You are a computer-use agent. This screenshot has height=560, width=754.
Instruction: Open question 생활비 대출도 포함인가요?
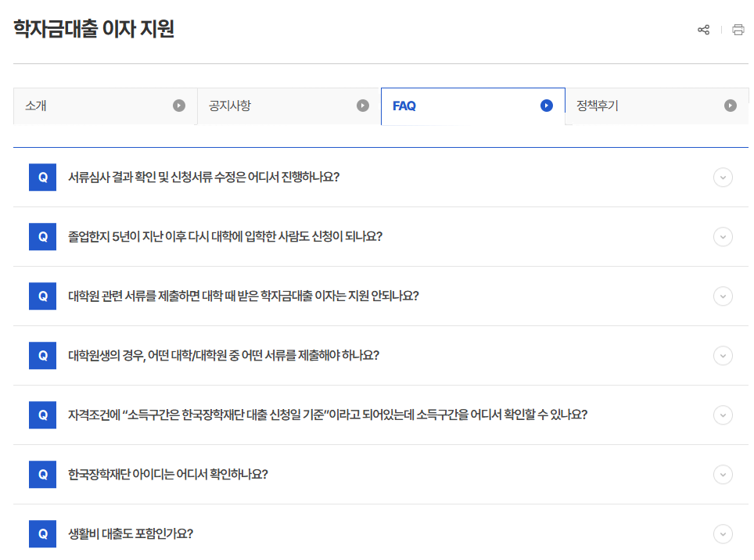[131, 533]
